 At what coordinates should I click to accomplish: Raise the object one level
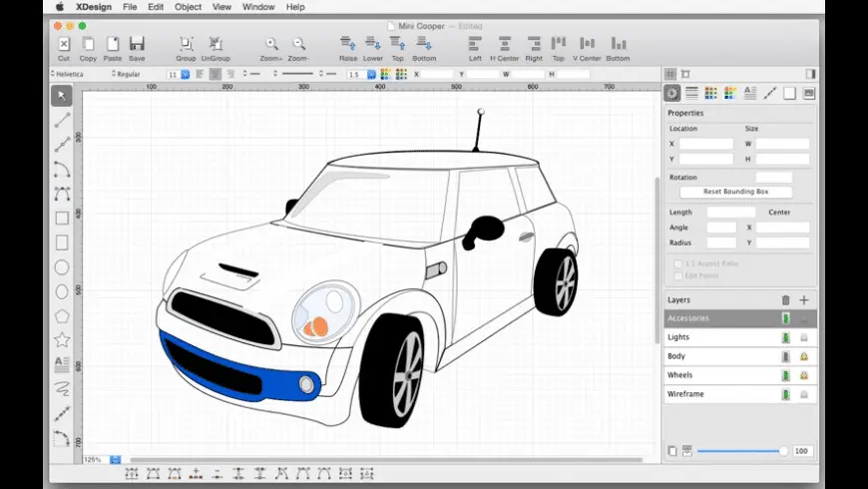(348, 49)
